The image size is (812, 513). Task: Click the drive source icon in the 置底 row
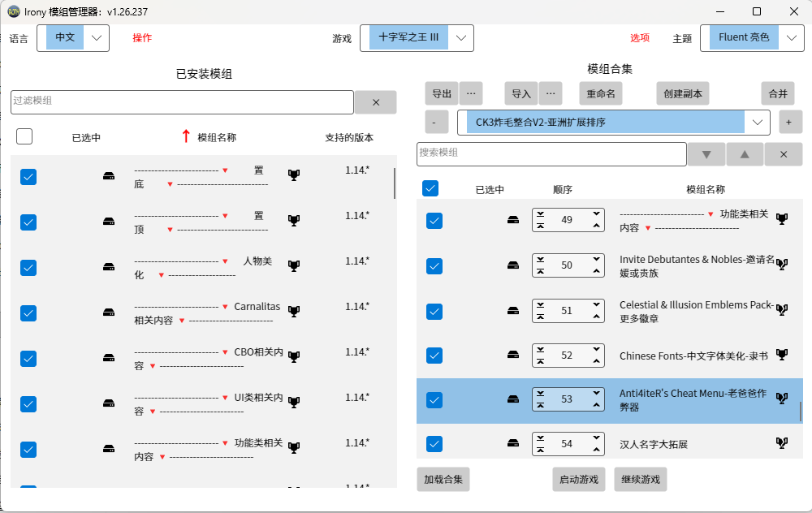[x=109, y=176]
